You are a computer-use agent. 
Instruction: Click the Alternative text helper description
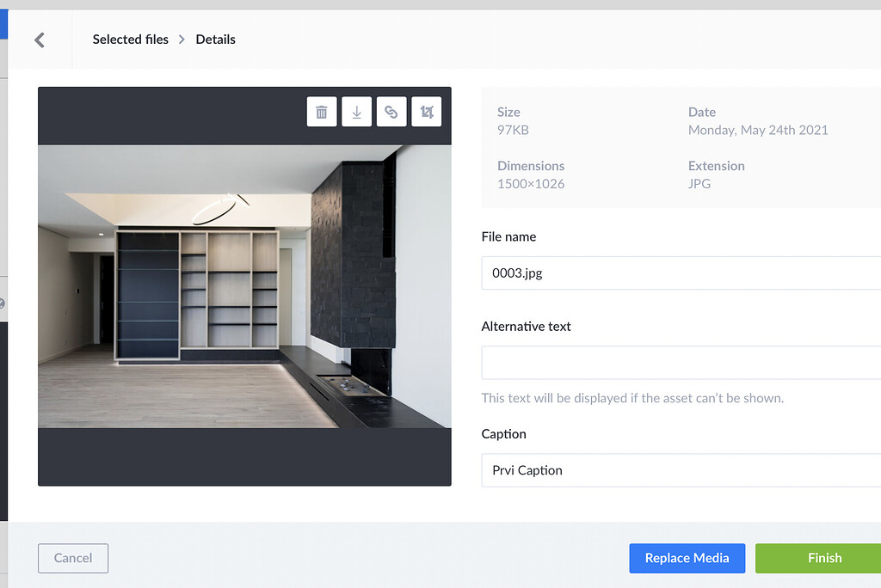(632, 398)
